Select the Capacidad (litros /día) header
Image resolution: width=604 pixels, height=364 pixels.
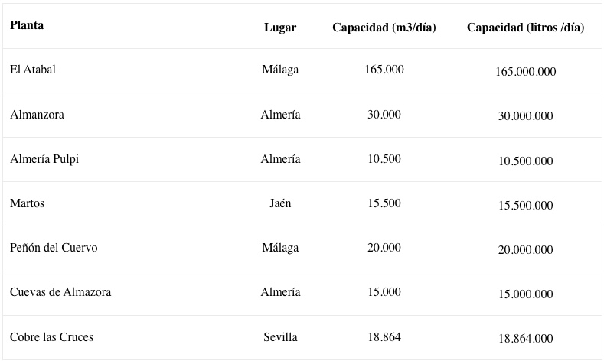[525, 28]
